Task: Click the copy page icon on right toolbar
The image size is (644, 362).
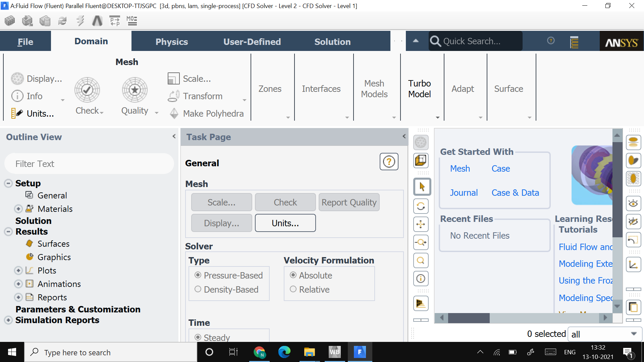Action: tap(633, 307)
